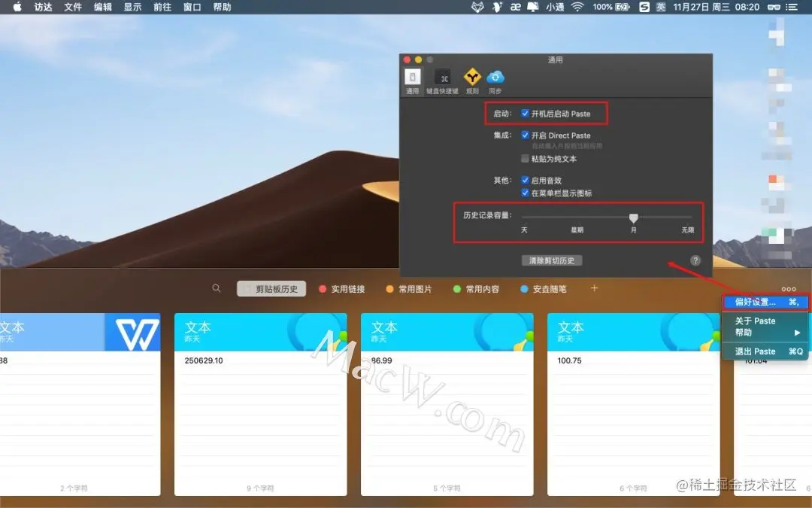The height and width of the screenshot is (508, 812).
Task: Click the 小通 menu bar item
Action: pos(555,7)
